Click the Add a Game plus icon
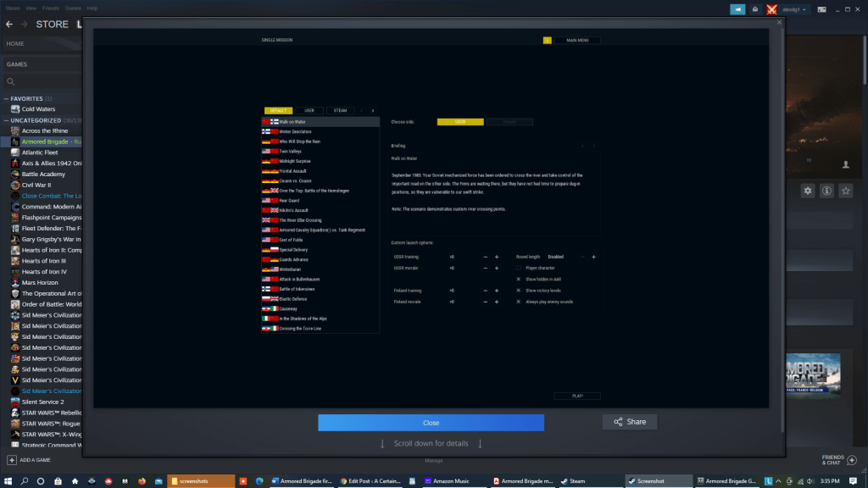868x488 pixels. pyautogui.click(x=12, y=459)
